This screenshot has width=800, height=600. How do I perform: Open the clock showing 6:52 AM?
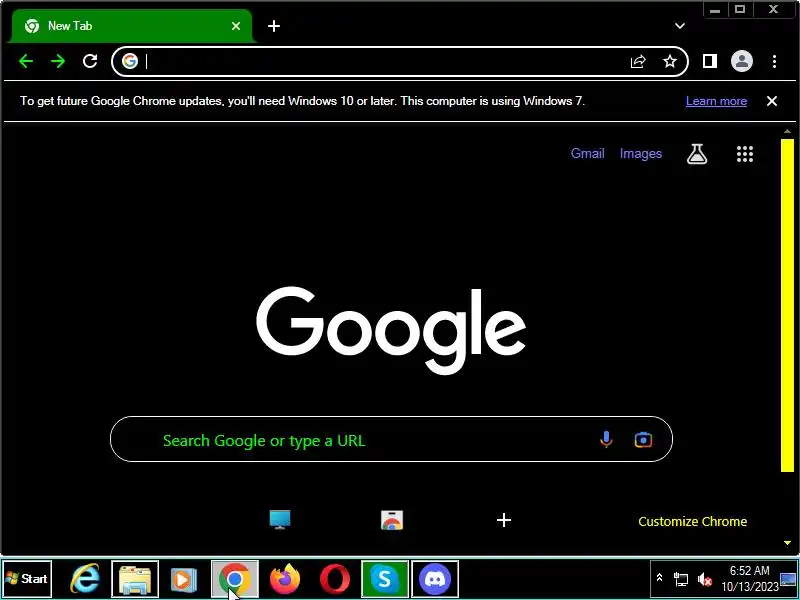coord(749,578)
